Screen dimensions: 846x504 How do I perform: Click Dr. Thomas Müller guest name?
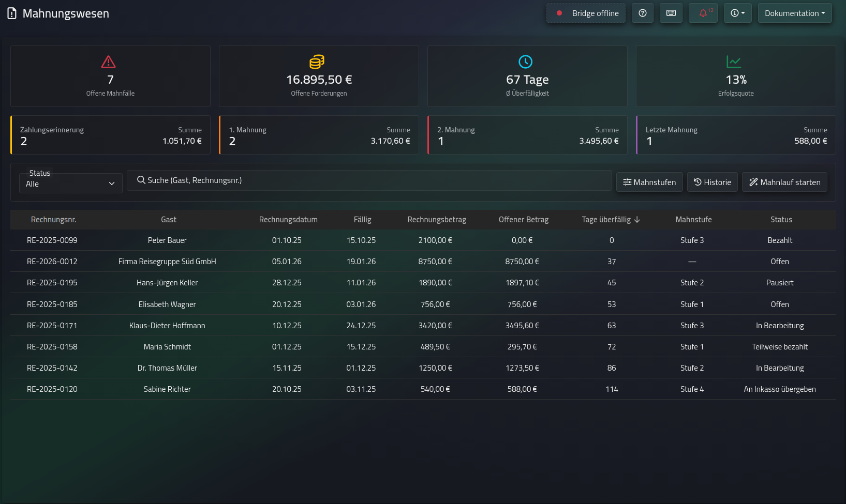click(x=167, y=368)
